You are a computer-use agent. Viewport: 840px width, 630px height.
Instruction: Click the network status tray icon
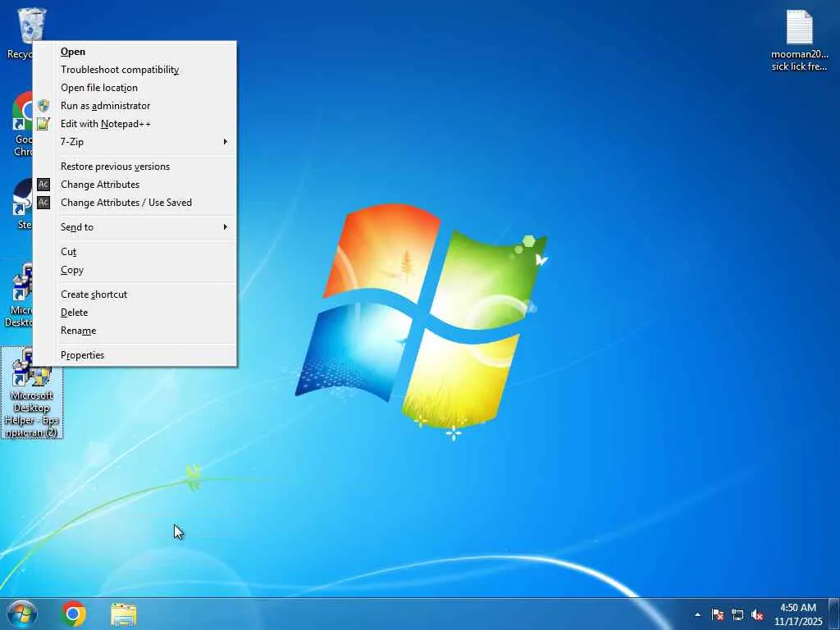(737, 614)
